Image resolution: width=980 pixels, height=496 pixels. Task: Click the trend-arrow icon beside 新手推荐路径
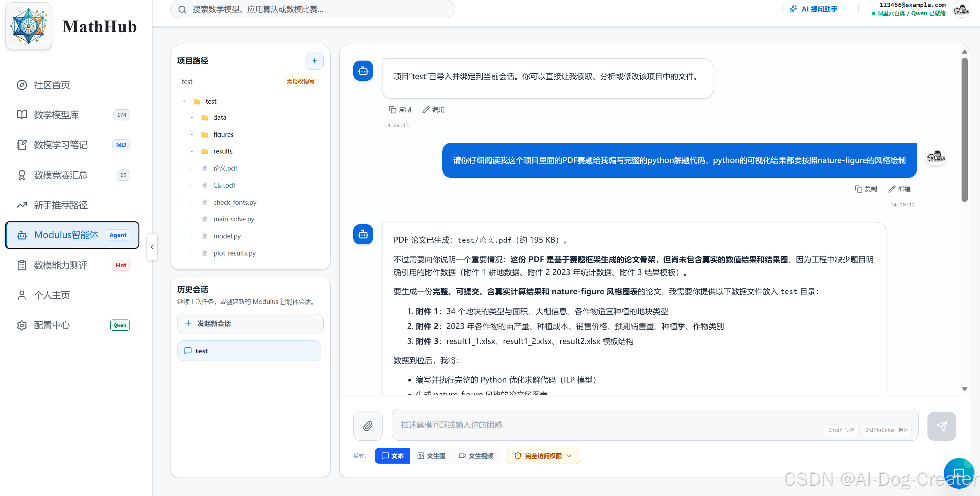pyautogui.click(x=22, y=205)
